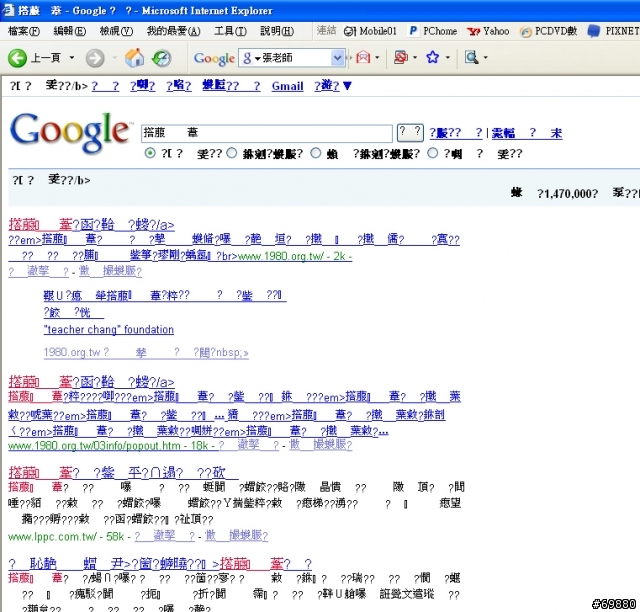
Task: Open the Gmail link
Action: click(287, 86)
